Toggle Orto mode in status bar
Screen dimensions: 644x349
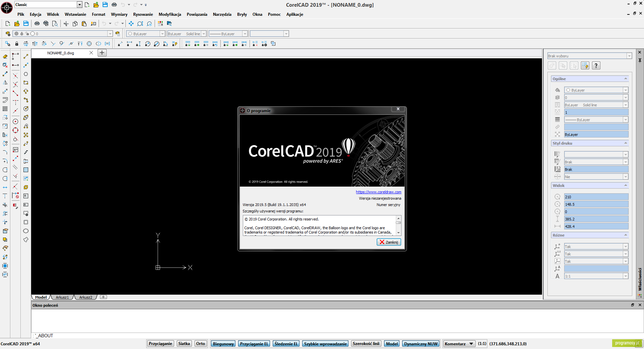point(201,344)
